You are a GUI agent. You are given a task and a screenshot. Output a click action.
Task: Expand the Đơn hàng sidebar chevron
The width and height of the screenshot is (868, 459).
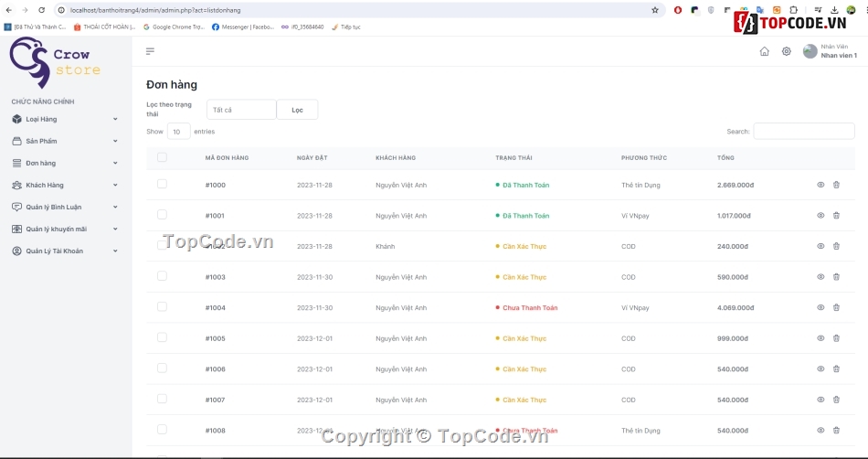[115, 164]
